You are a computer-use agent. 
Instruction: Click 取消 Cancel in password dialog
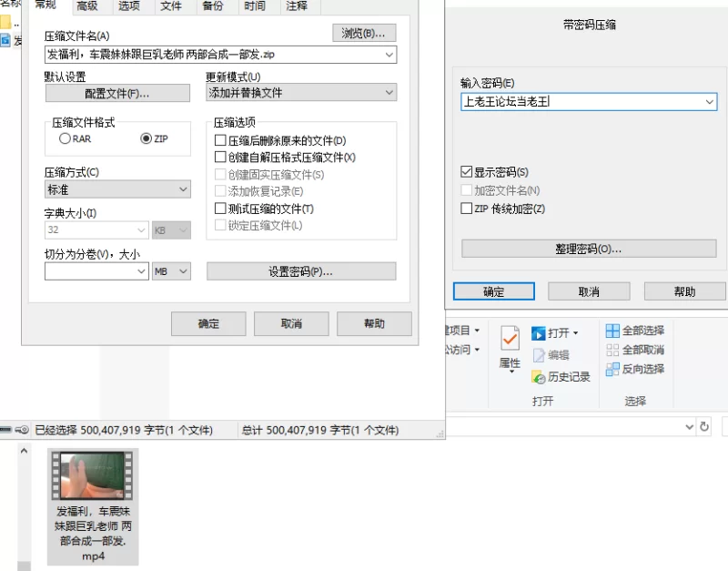pyautogui.click(x=589, y=291)
